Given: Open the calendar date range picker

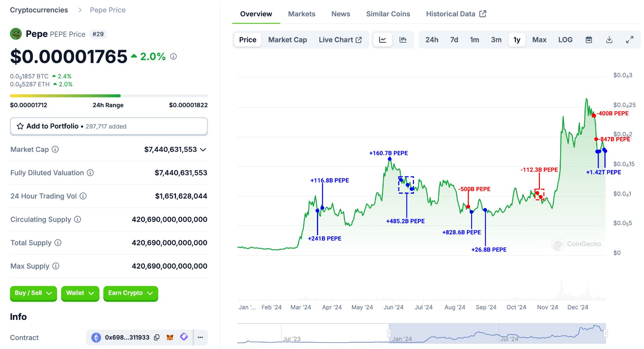Looking at the screenshot, I should click(x=589, y=40).
